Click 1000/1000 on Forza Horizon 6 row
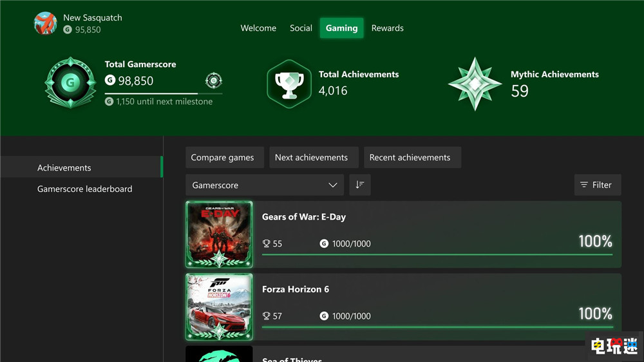Viewport: 644px width, 362px height. click(351, 316)
